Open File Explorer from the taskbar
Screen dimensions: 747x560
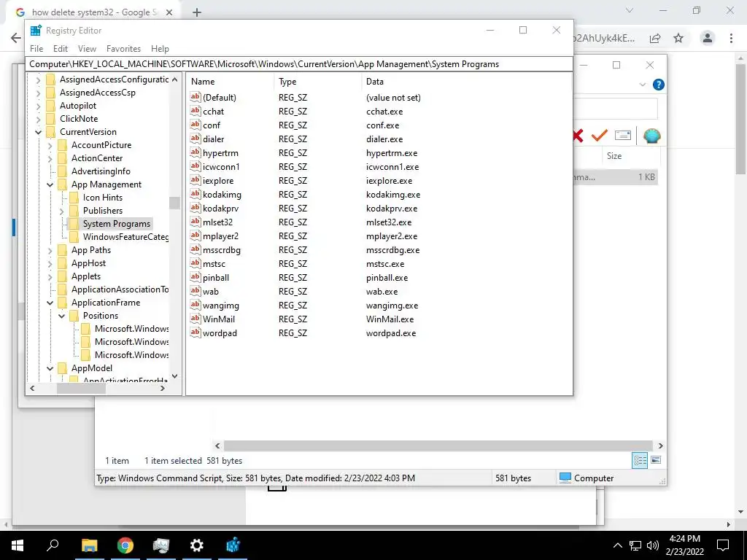coord(89,545)
